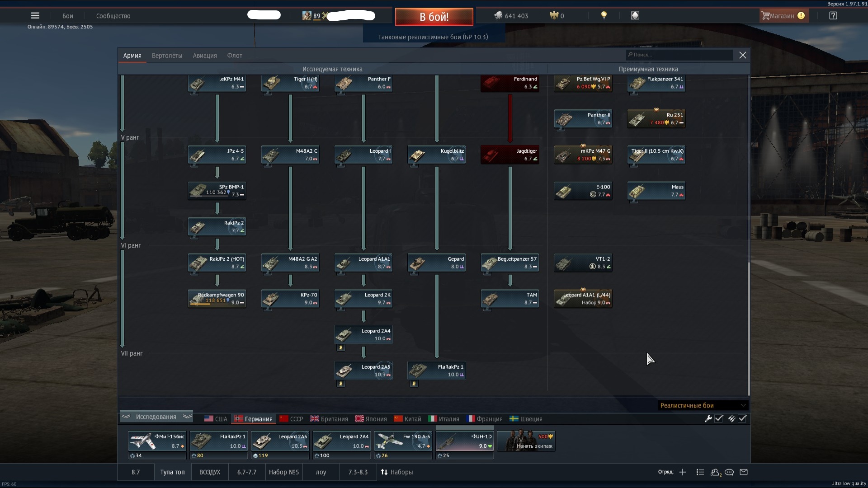Activate the лоу preset
868x488 pixels.
pos(321,472)
